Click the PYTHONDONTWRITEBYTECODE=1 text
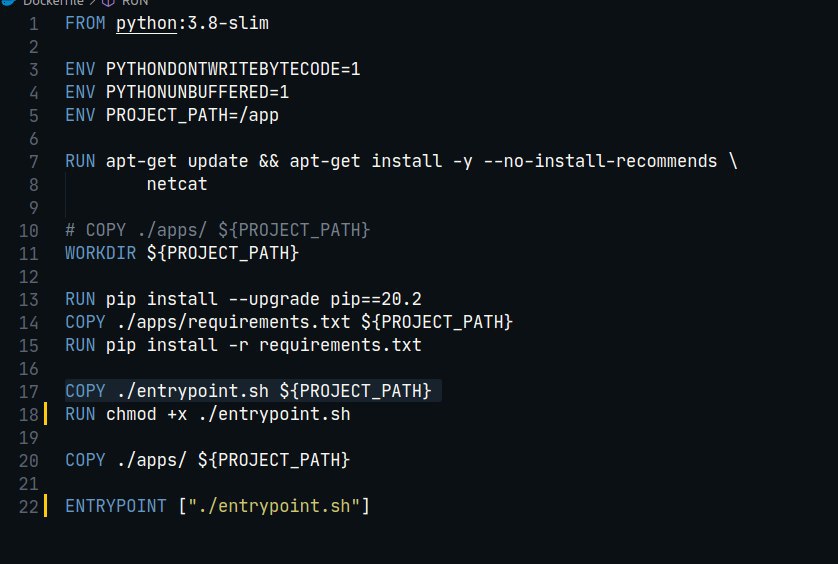This screenshot has height=564, width=838. click(233, 69)
